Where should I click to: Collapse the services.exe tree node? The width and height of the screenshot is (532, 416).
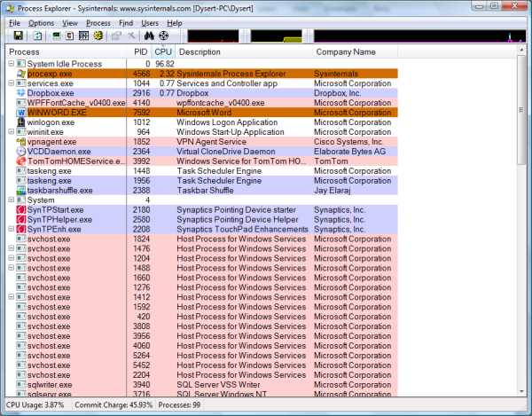click(12, 83)
